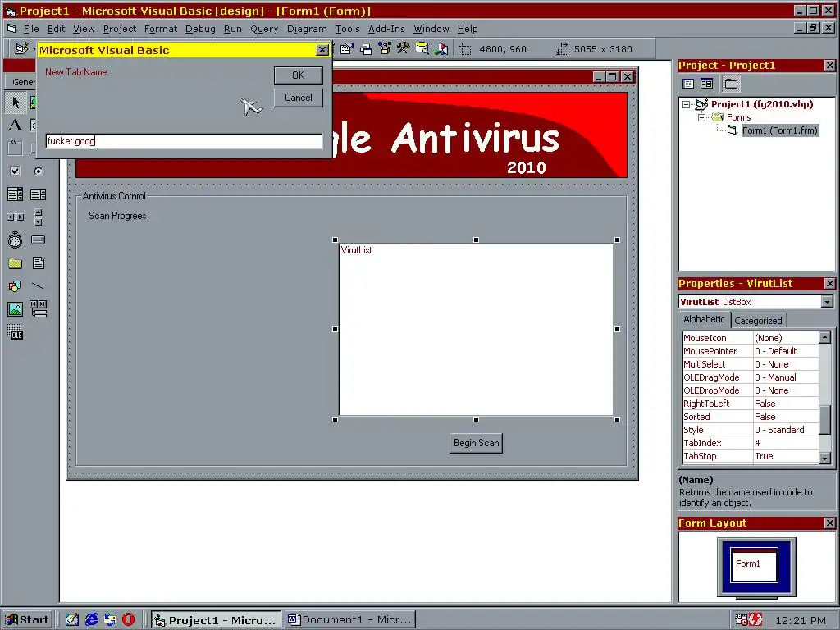Image resolution: width=840 pixels, height=630 pixels.
Task: Collapse the Project1 (fg2010.vbp) tree node
Action: 687,104
